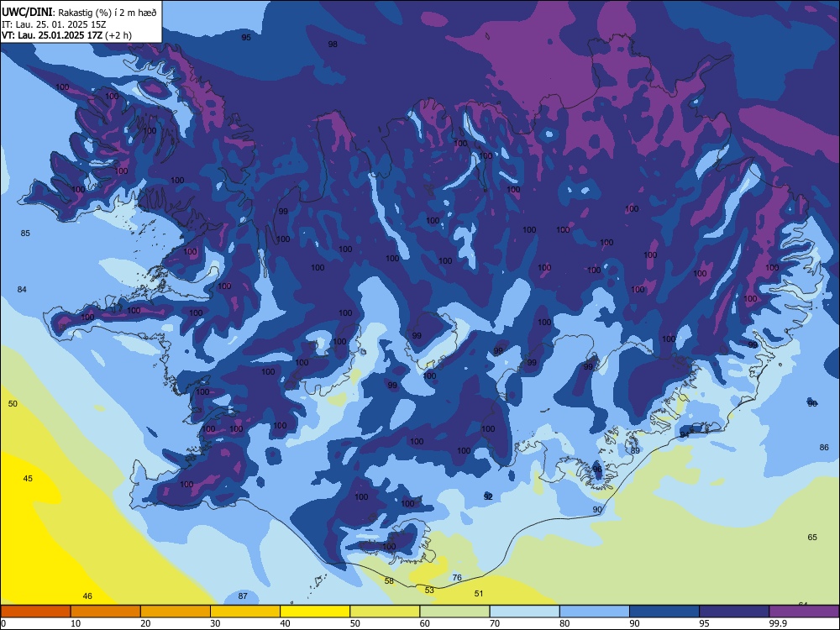Click the UWC/DINI Rakastig title text

click(x=79, y=13)
